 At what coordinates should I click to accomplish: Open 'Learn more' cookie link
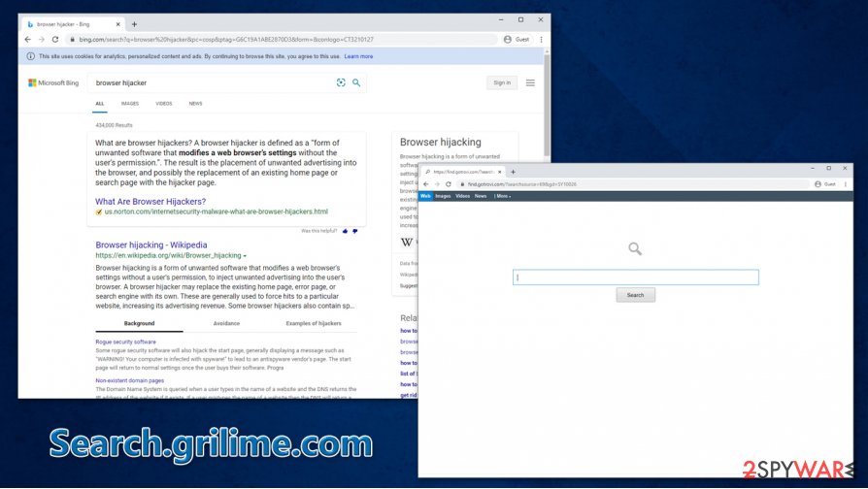(358, 56)
